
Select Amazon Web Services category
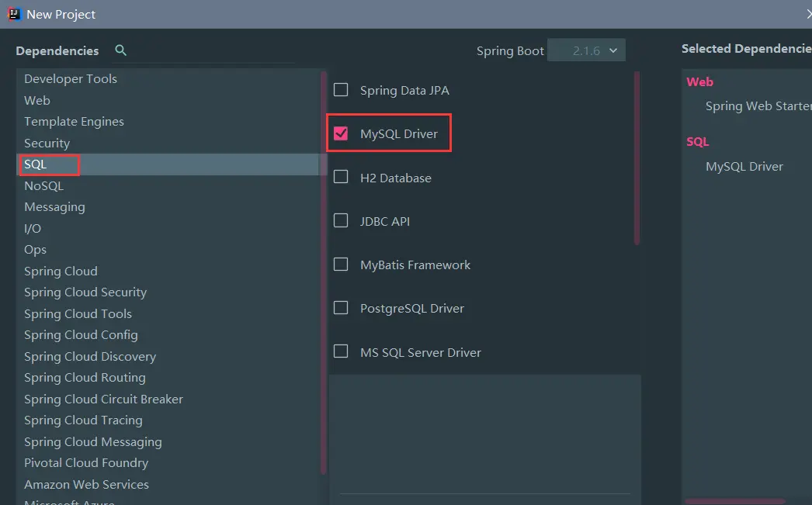[86, 484]
